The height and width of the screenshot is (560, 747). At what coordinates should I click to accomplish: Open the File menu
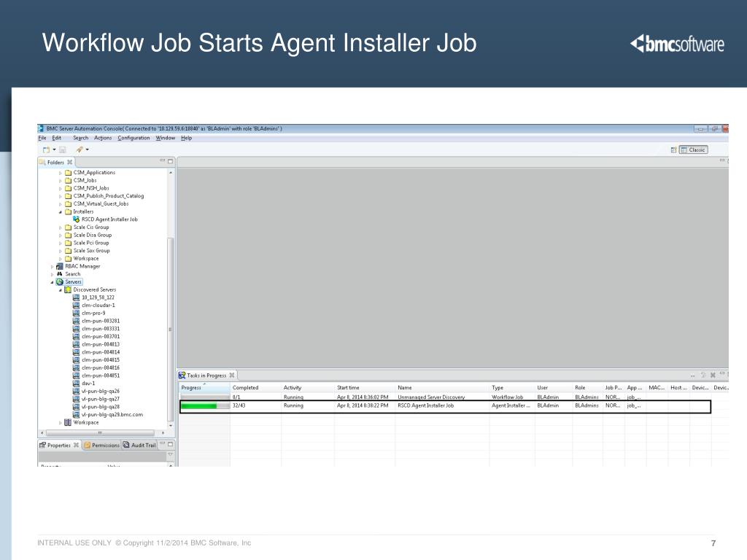point(42,138)
